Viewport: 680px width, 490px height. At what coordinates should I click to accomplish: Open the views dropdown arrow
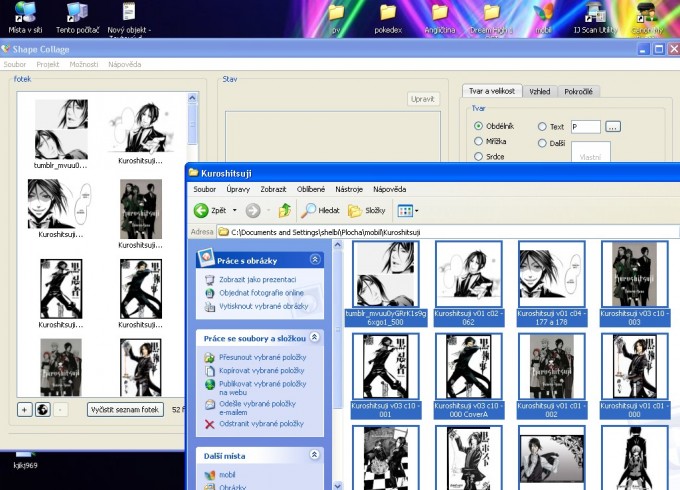click(416, 211)
